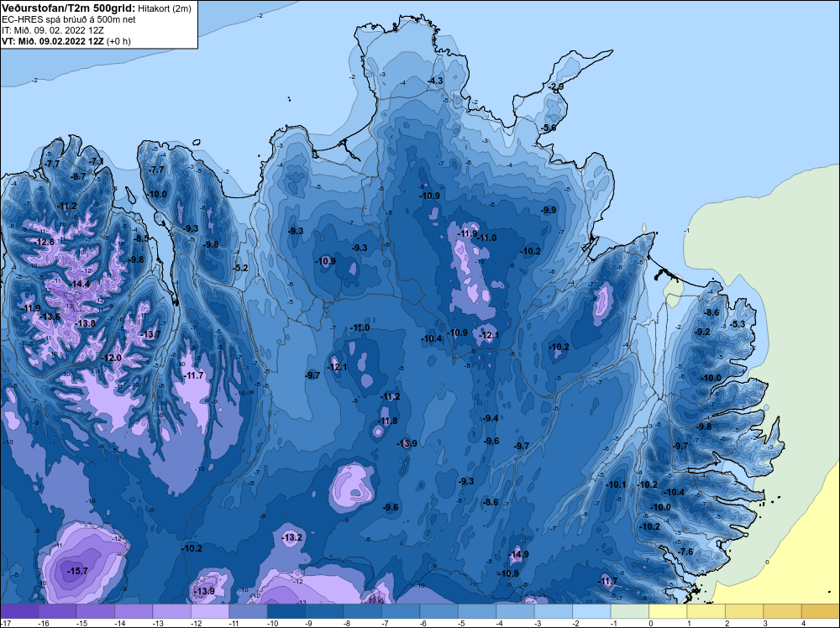Click the -9.9 temperature reading

[x=549, y=210]
